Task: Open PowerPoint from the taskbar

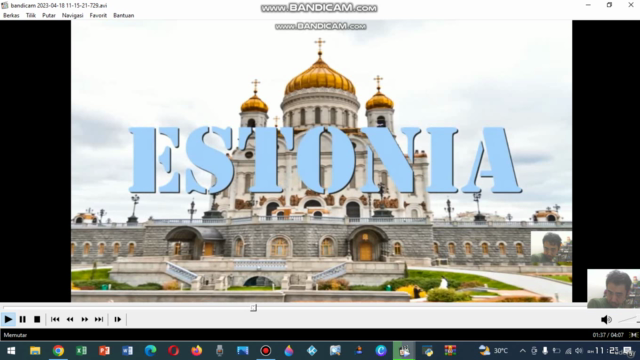Action: (104, 351)
